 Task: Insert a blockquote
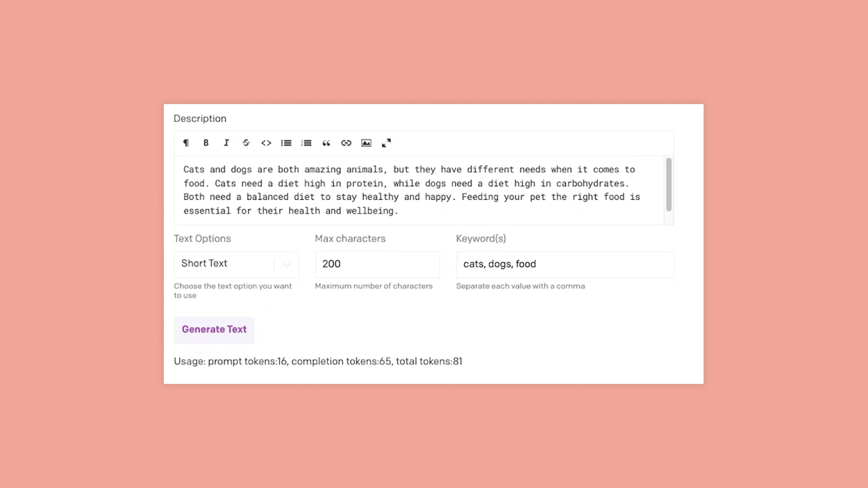tap(326, 143)
